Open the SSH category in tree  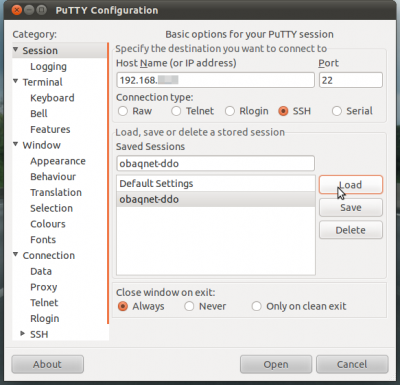point(39,334)
